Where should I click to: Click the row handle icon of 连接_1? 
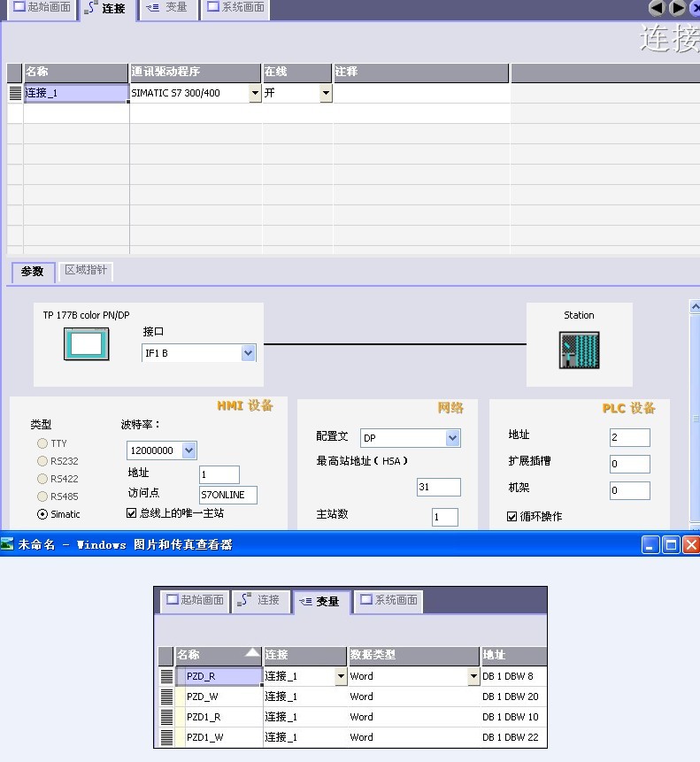click(x=16, y=93)
